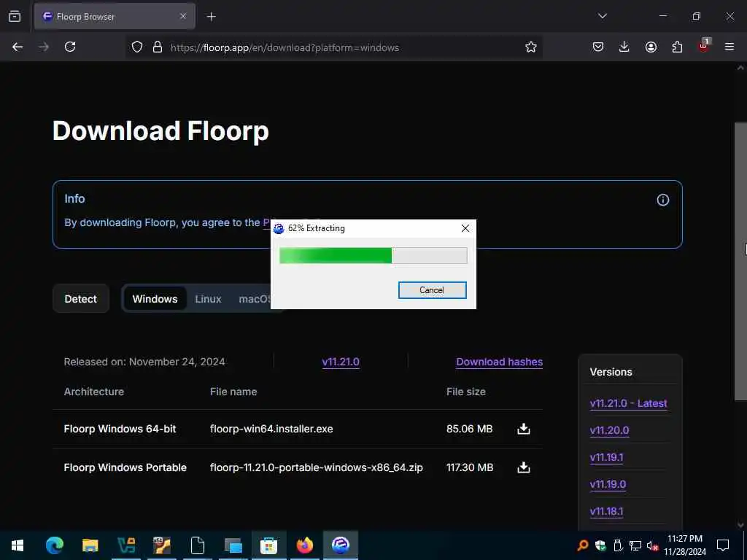
Task: Open the notification center icon
Action: click(723, 545)
